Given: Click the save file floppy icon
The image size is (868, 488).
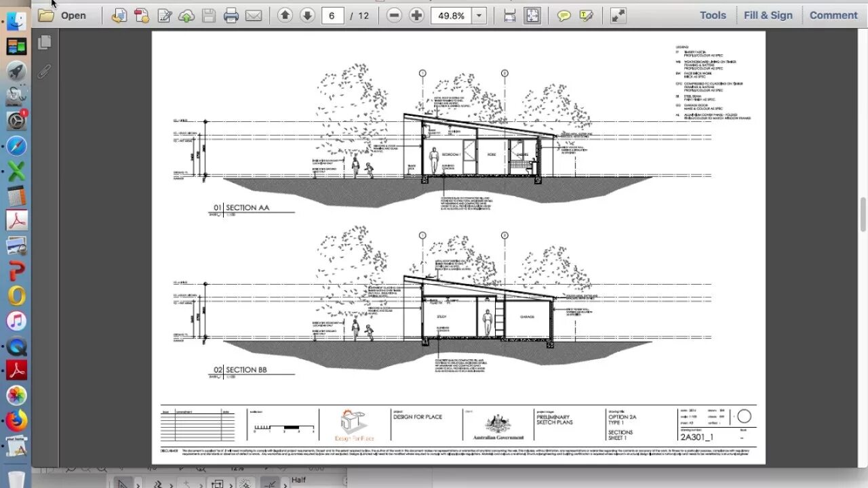Looking at the screenshot, I should (209, 15).
